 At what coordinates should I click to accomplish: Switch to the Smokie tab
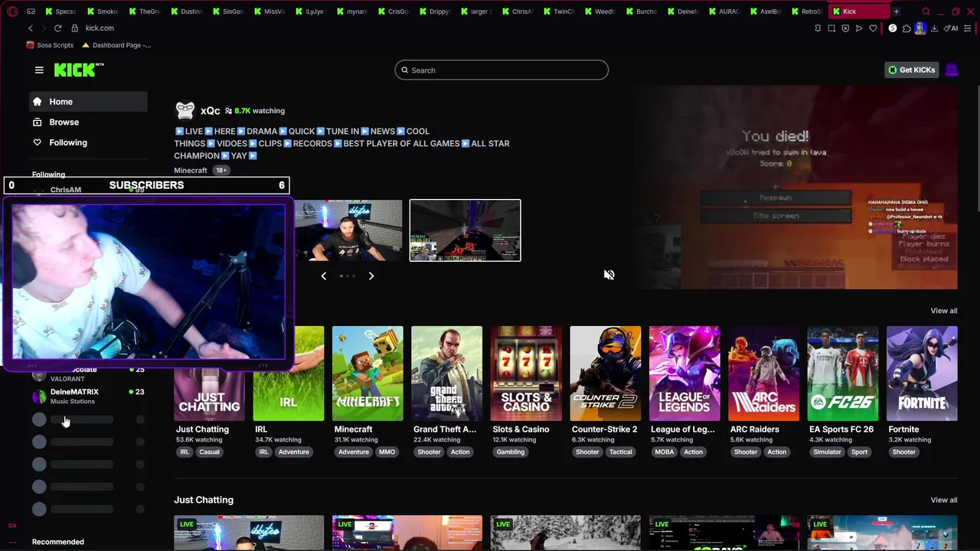click(x=102, y=11)
